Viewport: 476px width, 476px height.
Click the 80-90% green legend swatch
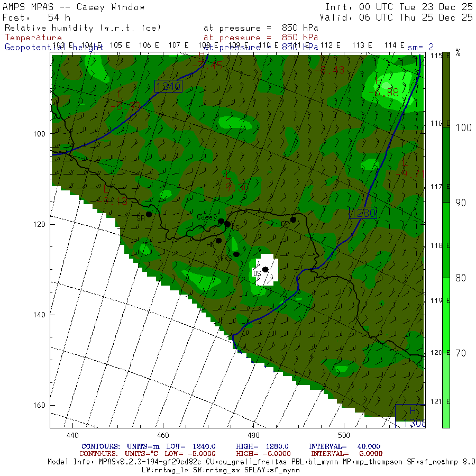pyautogui.click(x=446, y=240)
